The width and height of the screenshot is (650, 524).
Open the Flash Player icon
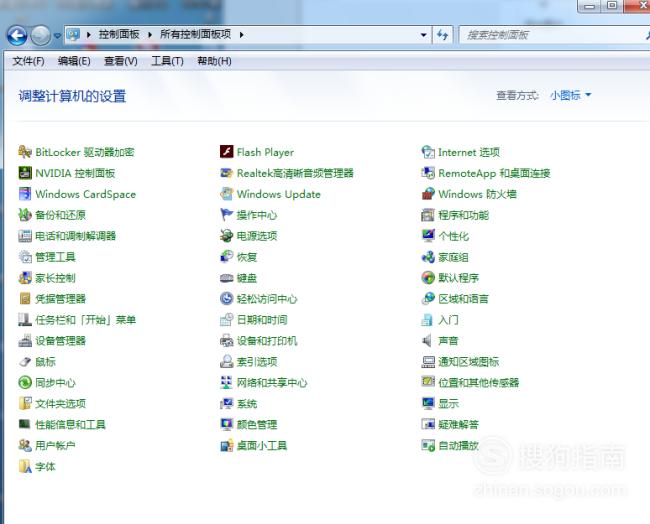pyautogui.click(x=226, y=152)
